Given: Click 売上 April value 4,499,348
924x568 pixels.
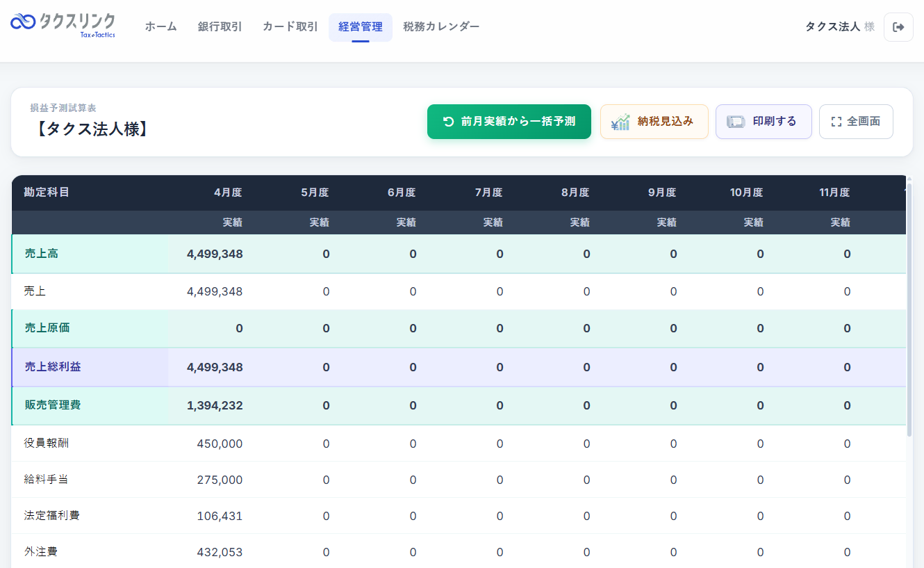Looking at the screenshot, I should (x=215, y=292).
